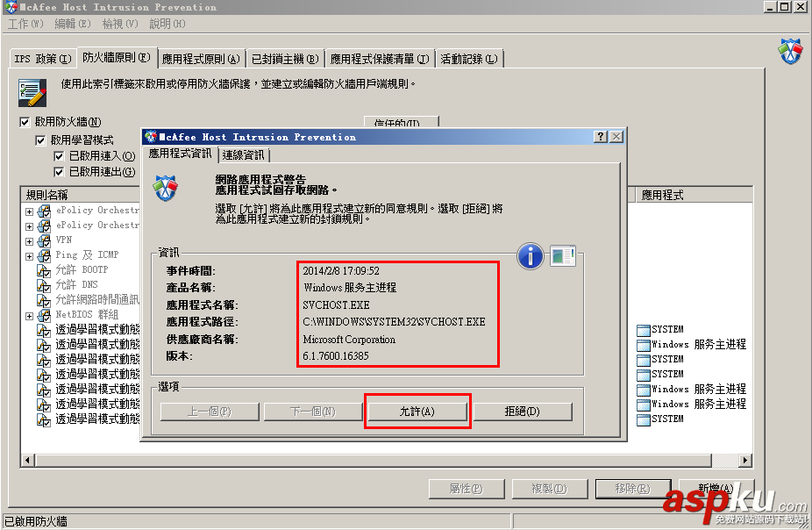Switch to the 連線資訊 tab

click(x=243, y=155)
